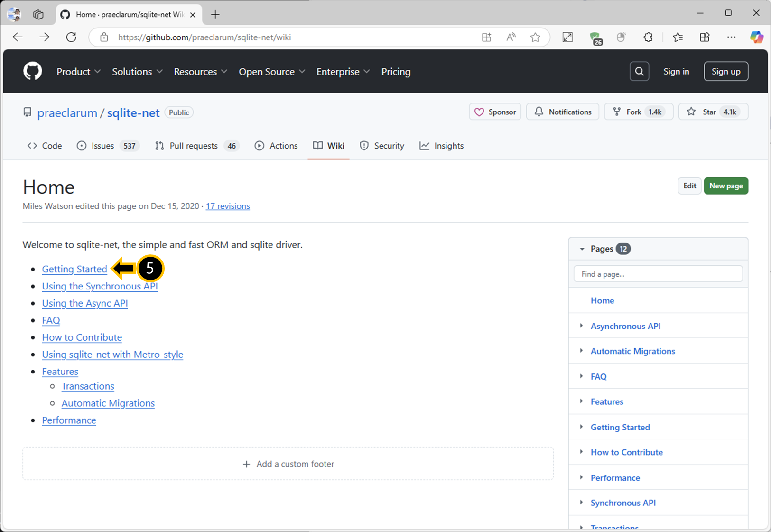Switch to the Issues tab

click(108, 146)
